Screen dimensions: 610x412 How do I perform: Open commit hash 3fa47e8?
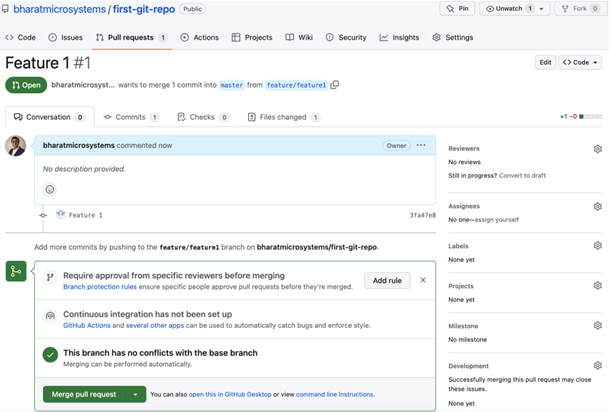[422, 215]
